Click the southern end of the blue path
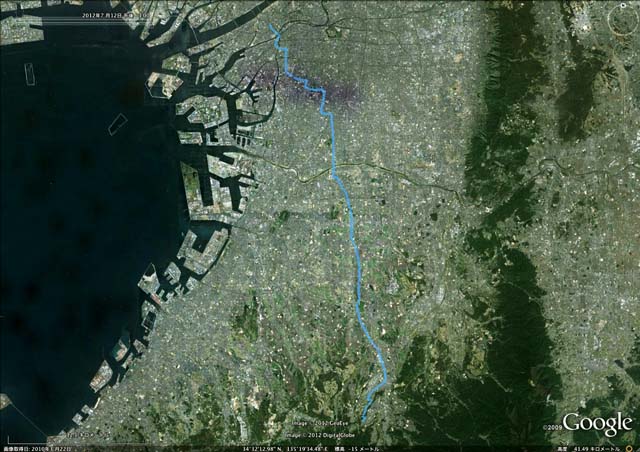 [363, 421]
